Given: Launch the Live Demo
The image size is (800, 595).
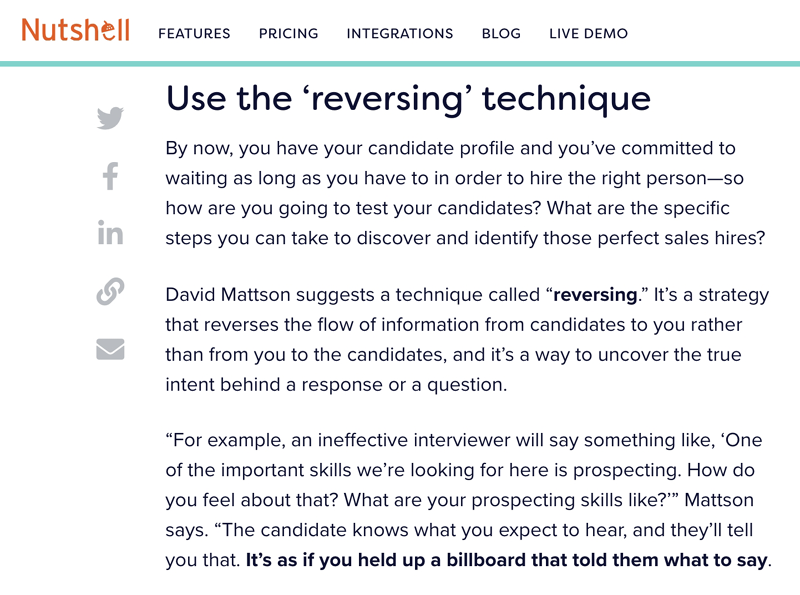Looking at the screenshot, I should 588,34.
